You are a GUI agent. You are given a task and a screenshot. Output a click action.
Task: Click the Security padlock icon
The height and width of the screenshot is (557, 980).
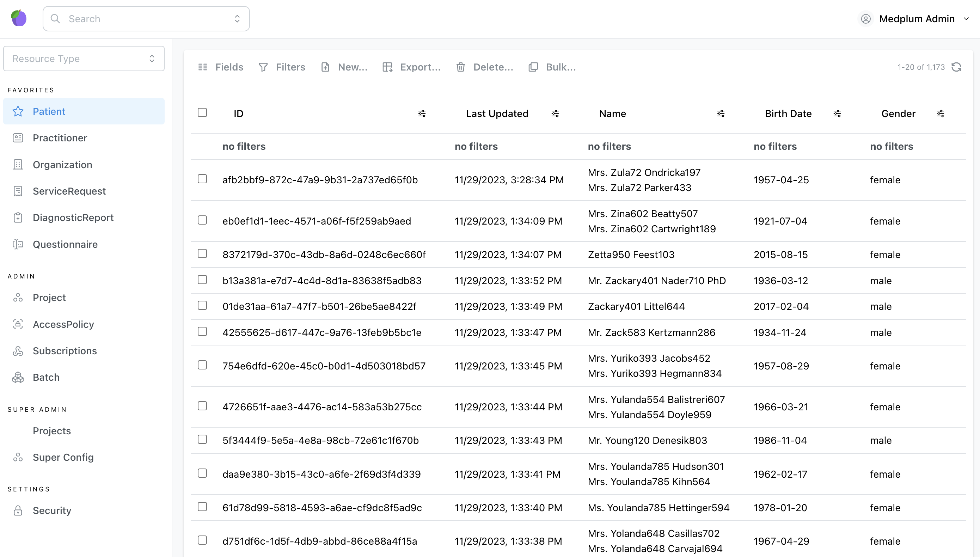pos(18,510)
